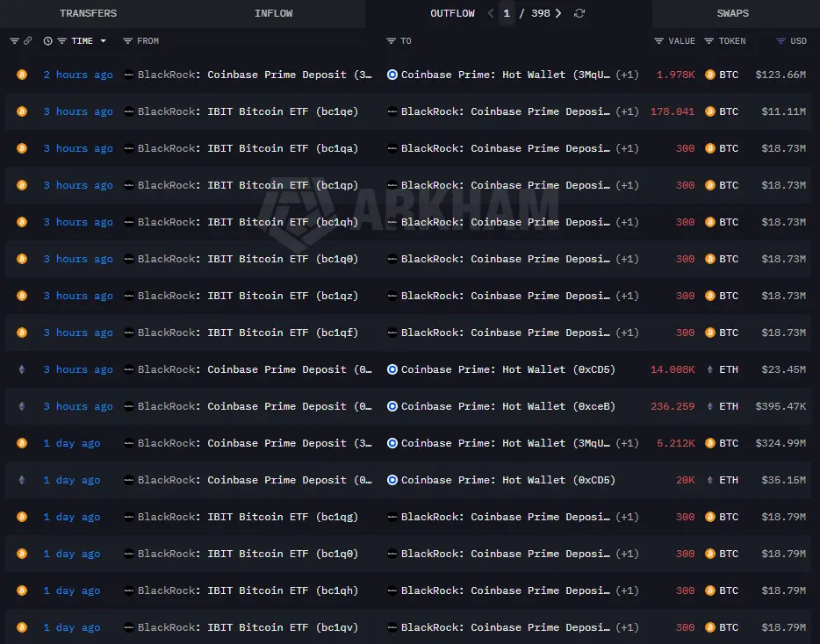Viewport: 820px width, 644px height.
Task: Click the refresh transfers icon
Action: (579, 13)
